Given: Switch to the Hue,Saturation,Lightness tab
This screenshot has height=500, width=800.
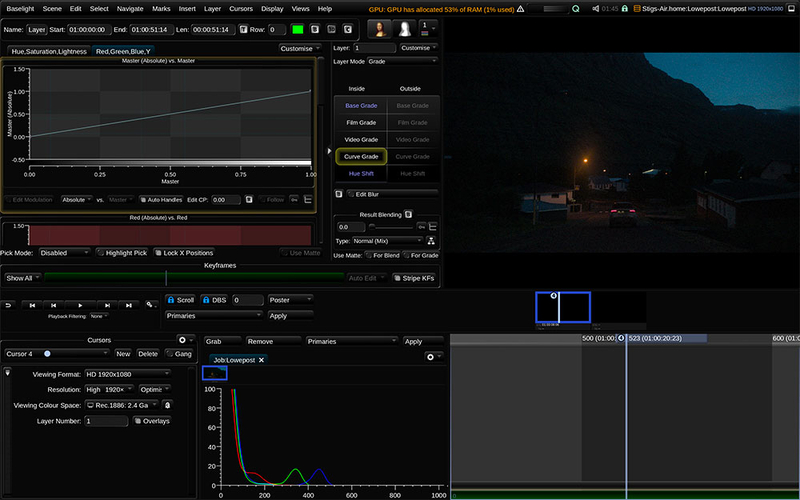Looking at the screenshot, I should tap(47, 50).
